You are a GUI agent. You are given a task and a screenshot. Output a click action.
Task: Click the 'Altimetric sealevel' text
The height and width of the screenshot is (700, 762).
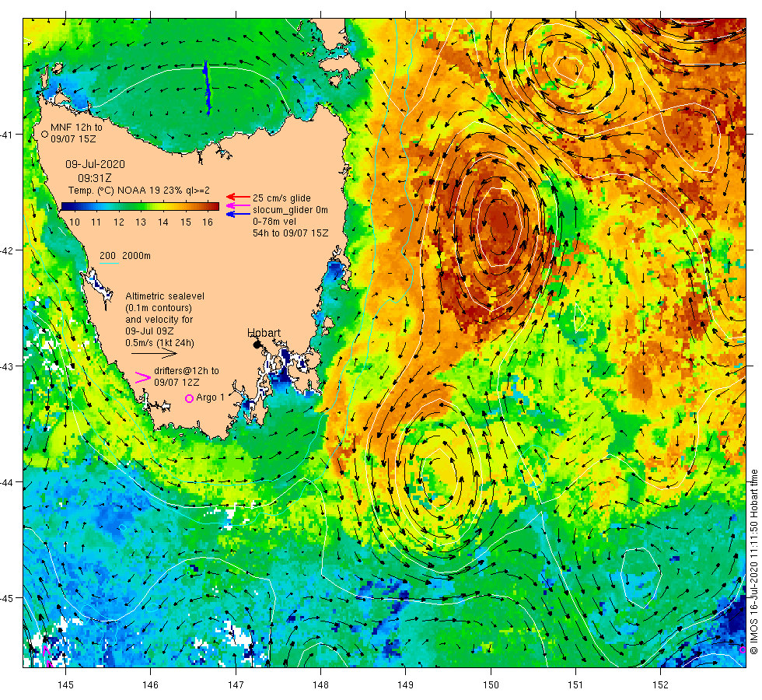[x=165, y=296]
